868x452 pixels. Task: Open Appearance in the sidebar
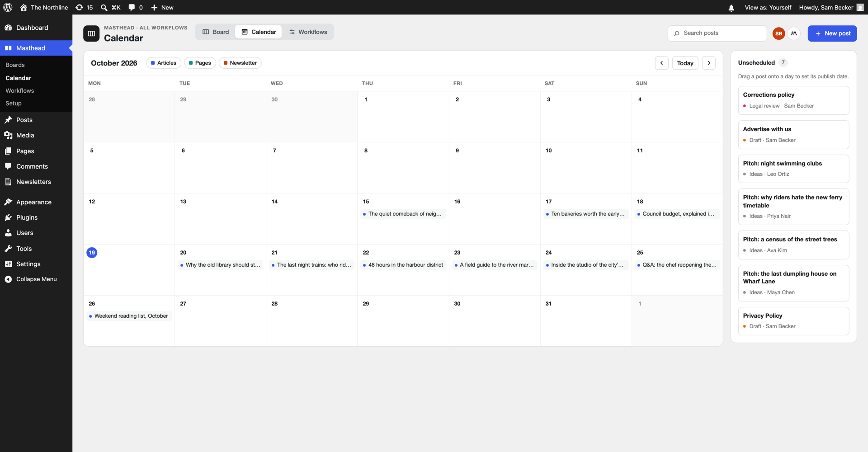click(x=36, y=202)
